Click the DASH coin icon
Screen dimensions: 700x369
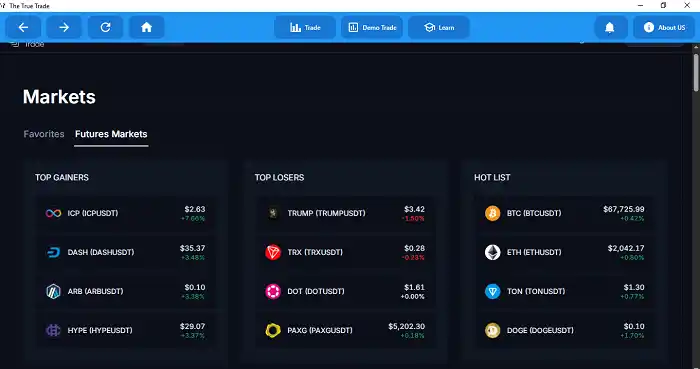click(x=53, y=252)
